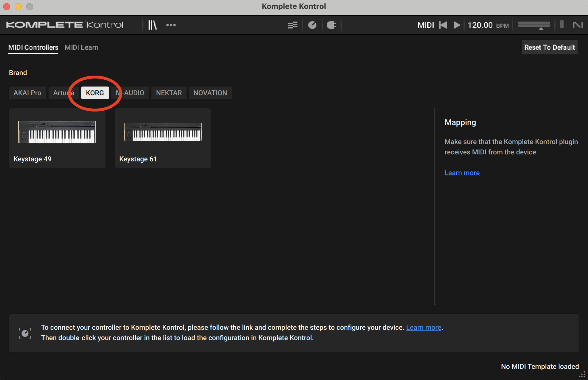
Task: Minimize the Komplete Kontrol window
Action: pyautogui.click(x=18, y=6)
